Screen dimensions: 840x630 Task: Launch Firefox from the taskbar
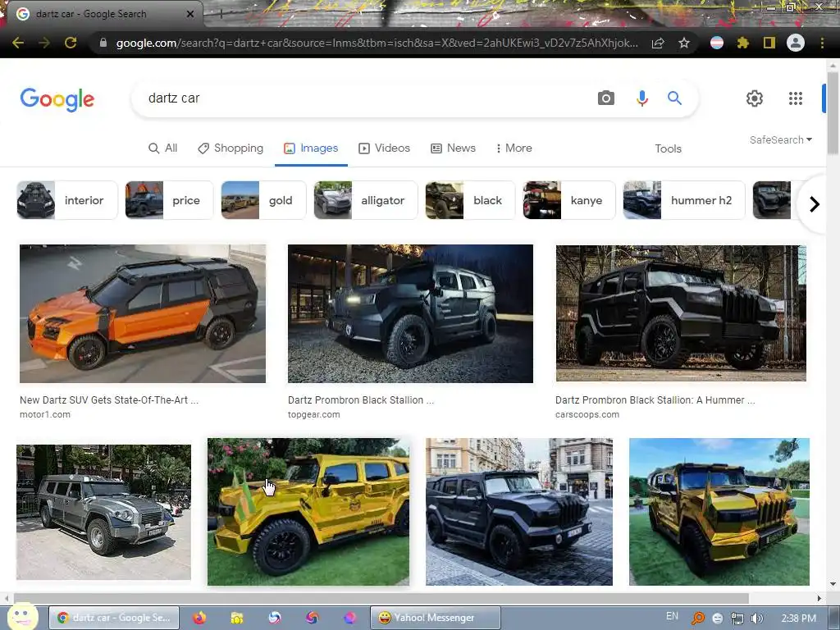click(x=199, y=618)
